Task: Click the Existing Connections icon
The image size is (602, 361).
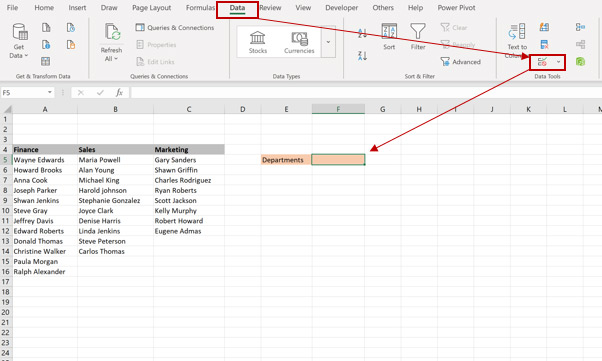Action: pyautogui.click(x=71, y=45)
